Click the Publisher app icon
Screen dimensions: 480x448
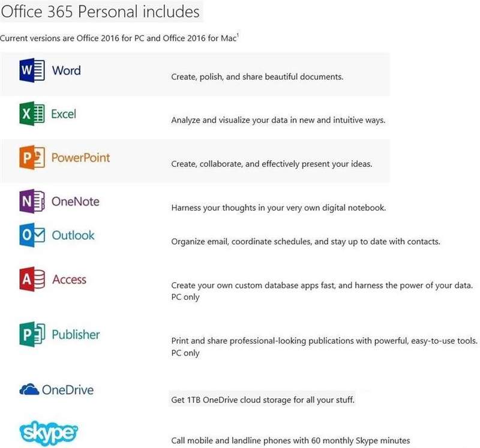coord(32,334)
